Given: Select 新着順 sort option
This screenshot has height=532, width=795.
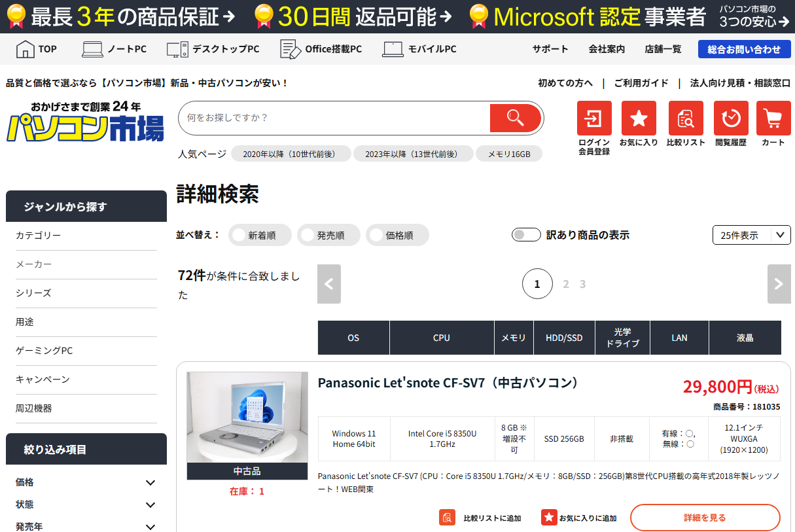Looking at the screenshot, I should click(x=260, y=235).
